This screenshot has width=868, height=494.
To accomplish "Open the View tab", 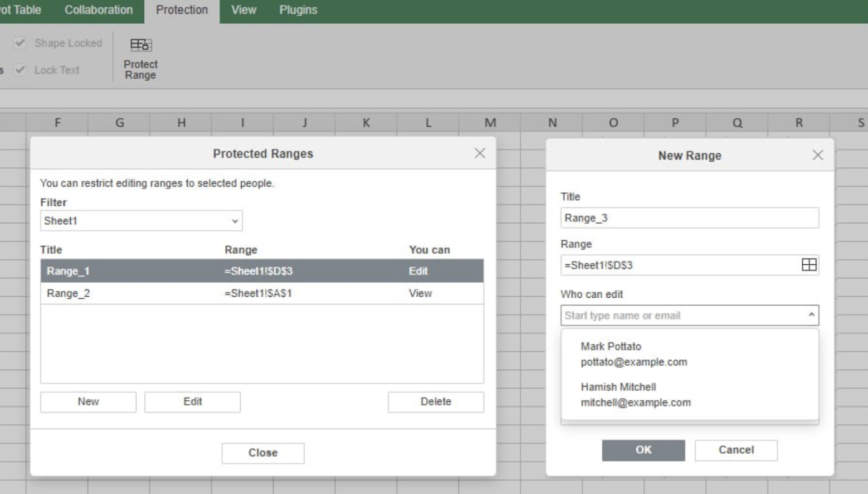I will [x=243, y=10].
